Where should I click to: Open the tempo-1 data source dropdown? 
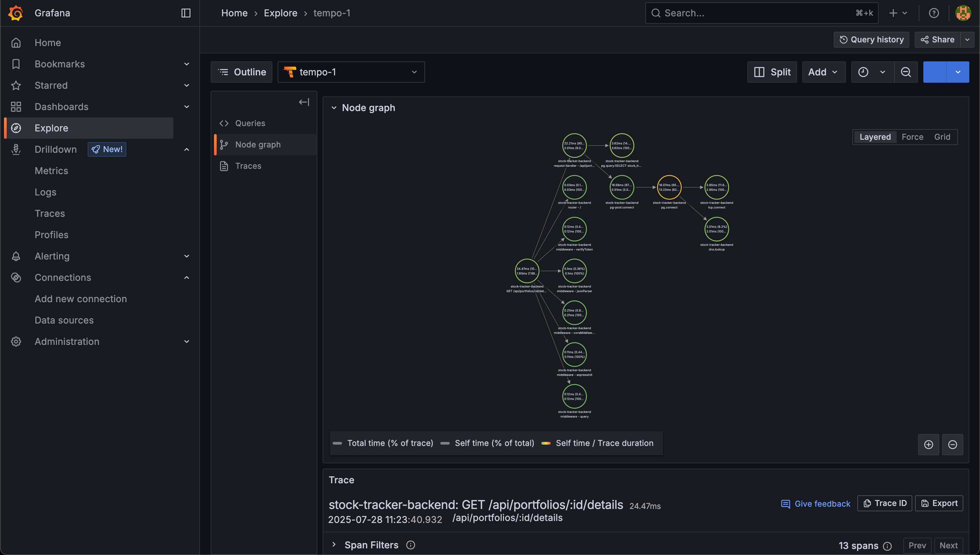click(x=351, y=72)
